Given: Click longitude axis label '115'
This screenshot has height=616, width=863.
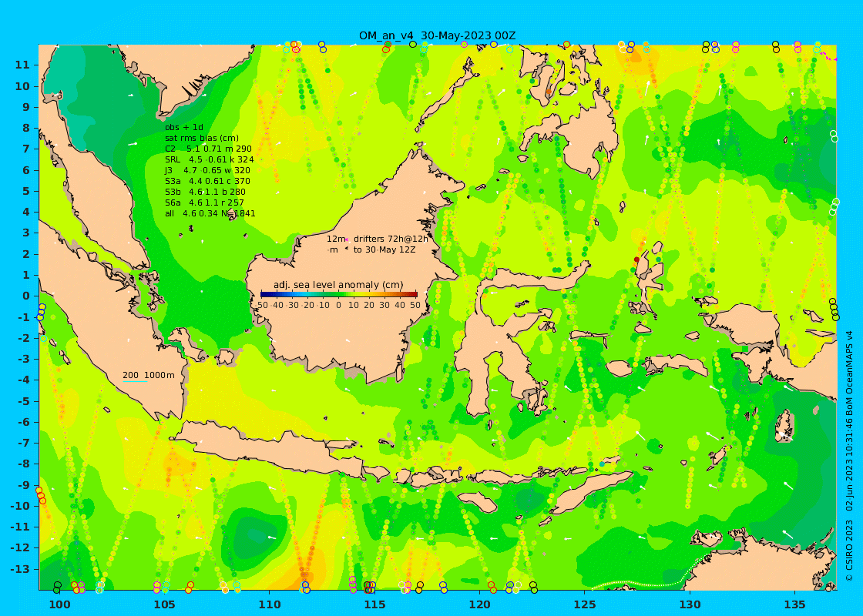Looking at the screenshot, I should [x=374, y=604].
